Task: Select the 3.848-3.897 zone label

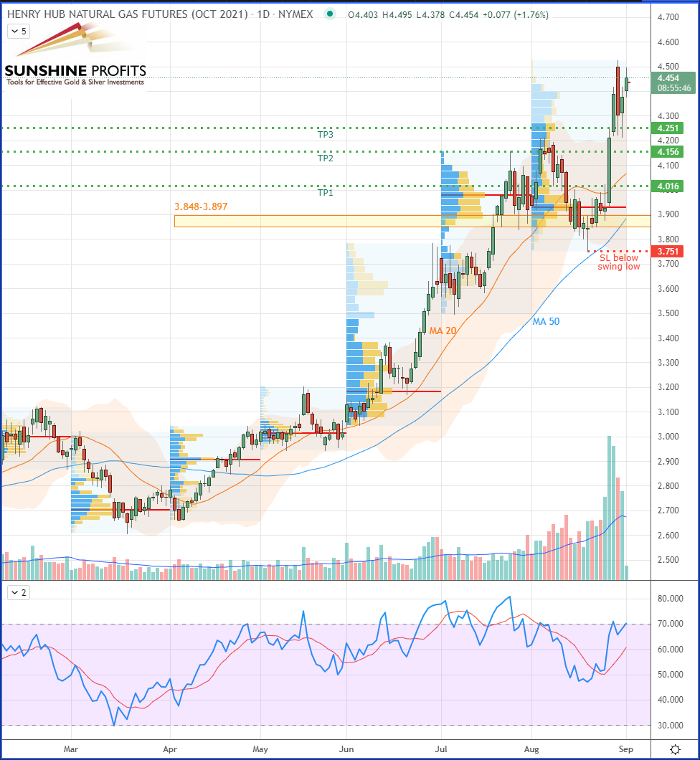Action: click(x=201, y=207)
